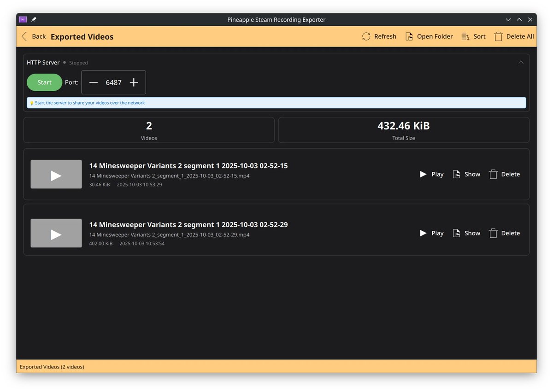Increase port number with plus button

tap(134, 82)
